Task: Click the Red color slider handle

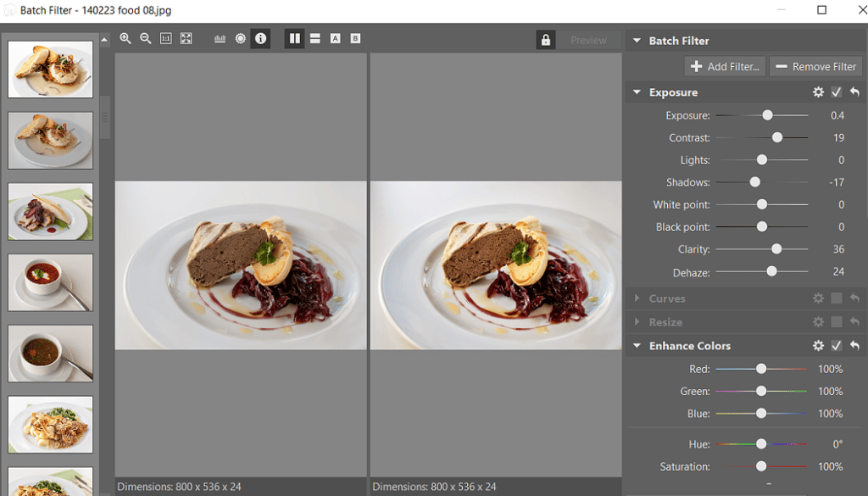Action: (x=761, y=369)
